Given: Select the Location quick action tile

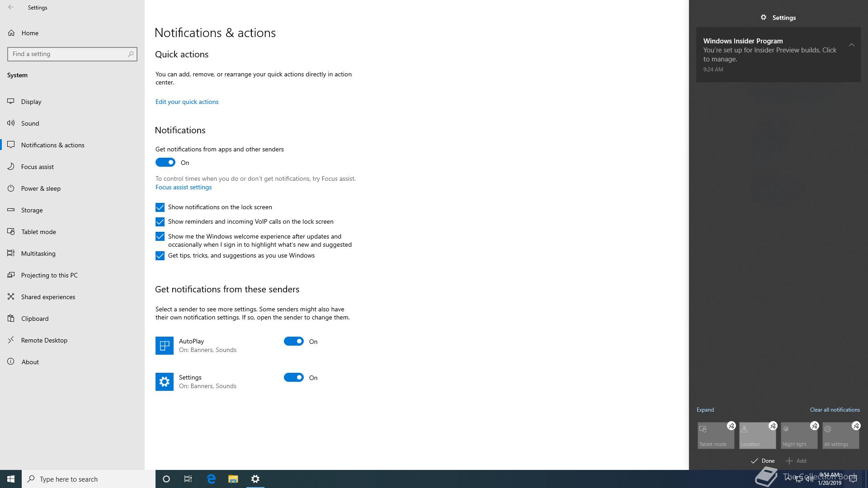Looking at the screenshot, I should [757, 436].
